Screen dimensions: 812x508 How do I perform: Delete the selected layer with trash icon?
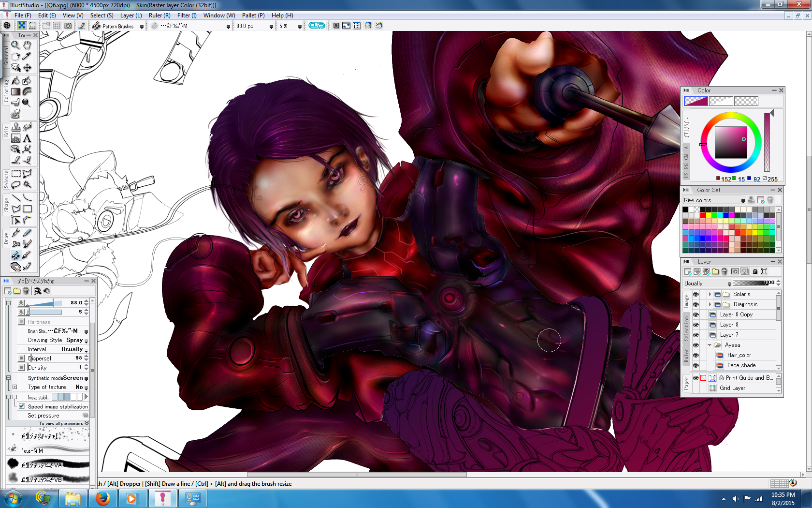725,272
